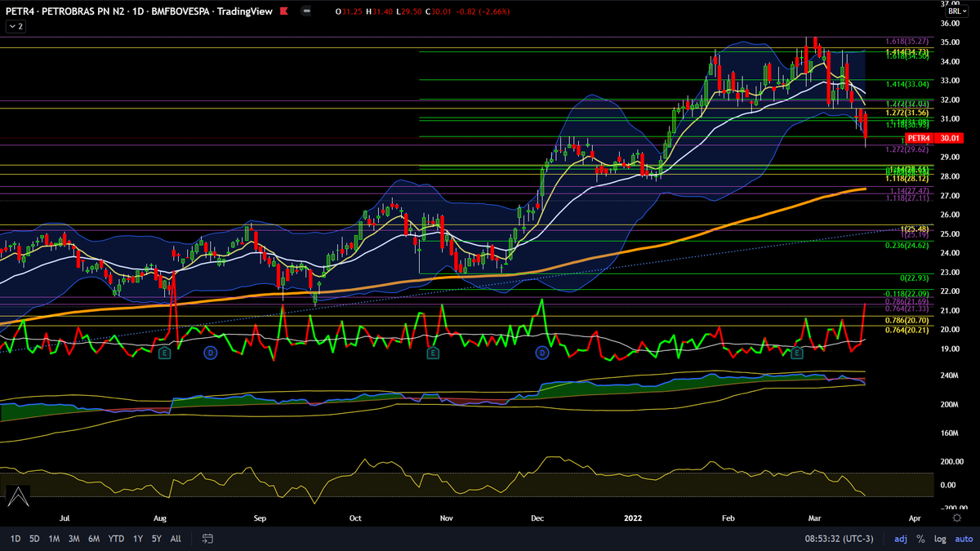
Task: Select the 6M time range
Action: pyautogui.click(x=94, y=539)
